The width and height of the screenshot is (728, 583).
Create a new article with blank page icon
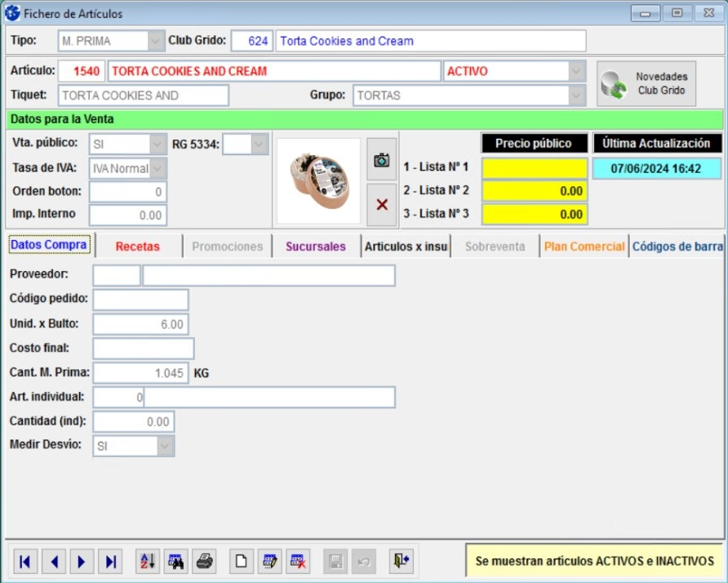(241, 561)
